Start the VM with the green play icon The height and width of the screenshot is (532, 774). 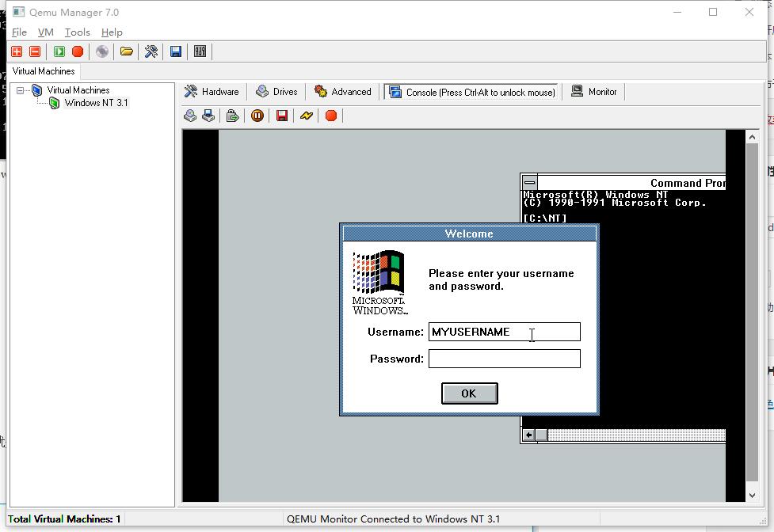[59, 51]
